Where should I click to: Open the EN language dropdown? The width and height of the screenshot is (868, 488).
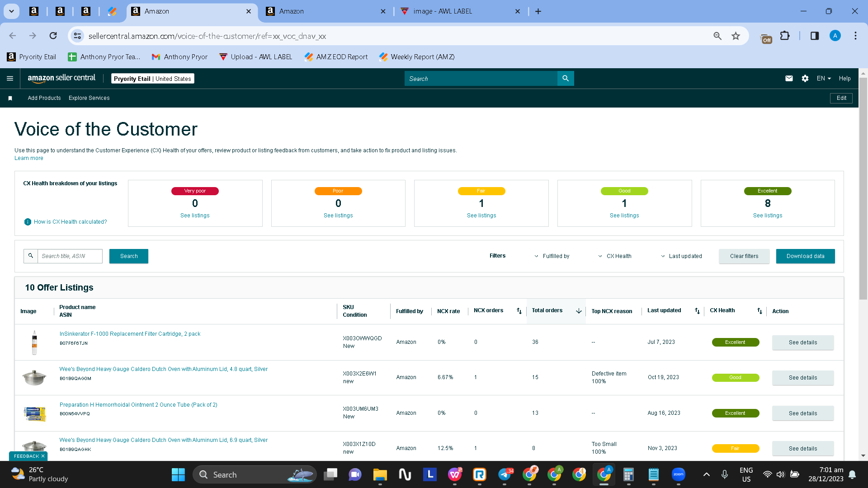(824, 79)
